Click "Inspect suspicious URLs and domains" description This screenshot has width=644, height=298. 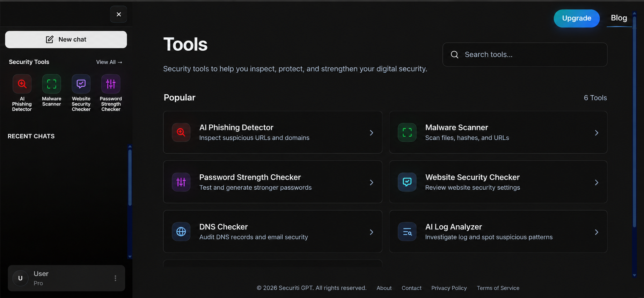tap(254, 138)
